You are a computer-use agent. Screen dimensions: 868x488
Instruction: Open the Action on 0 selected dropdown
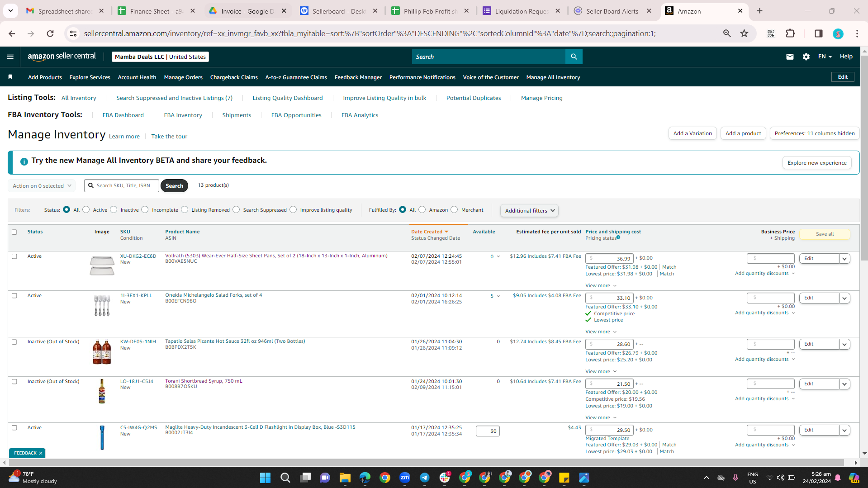(42, 186)
